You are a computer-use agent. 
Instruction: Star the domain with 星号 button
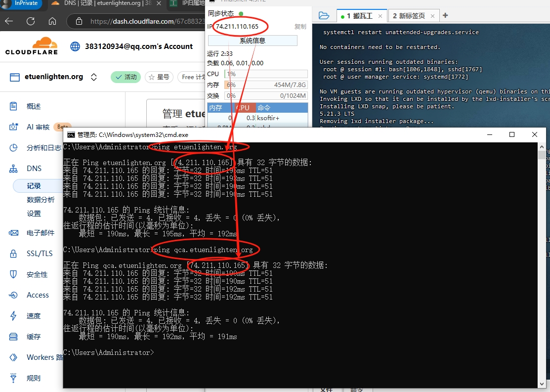click(159, 77)
